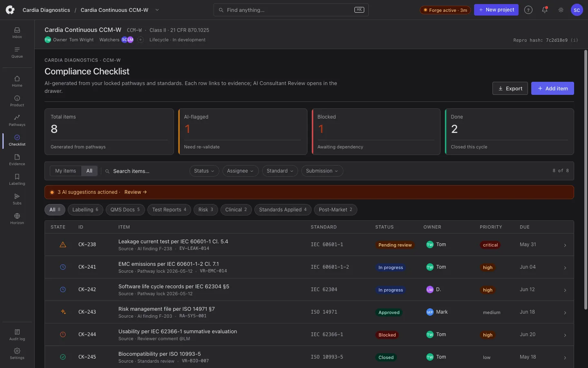Click the Pending review status badge
This screenshot has height=368, width=588.
[395, 245]
